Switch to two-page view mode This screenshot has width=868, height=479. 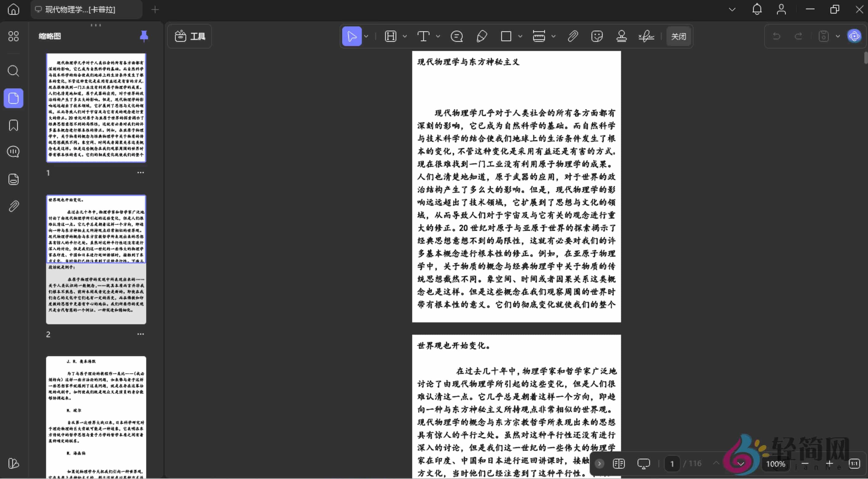tap(619, 464)
